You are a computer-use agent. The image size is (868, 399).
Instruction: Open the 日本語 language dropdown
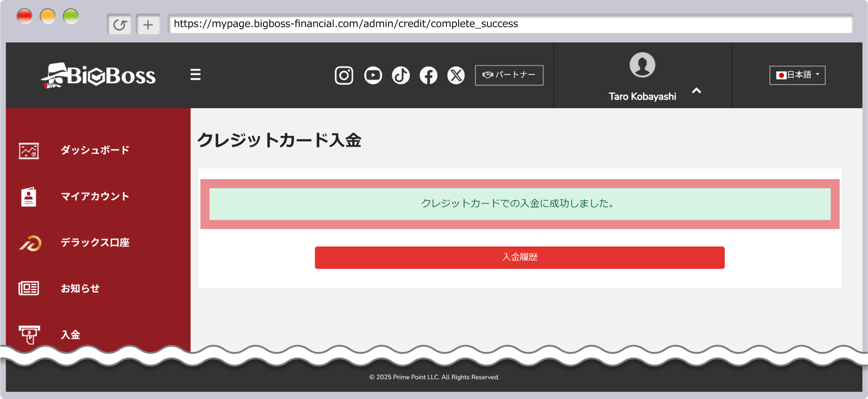point(797,75)
